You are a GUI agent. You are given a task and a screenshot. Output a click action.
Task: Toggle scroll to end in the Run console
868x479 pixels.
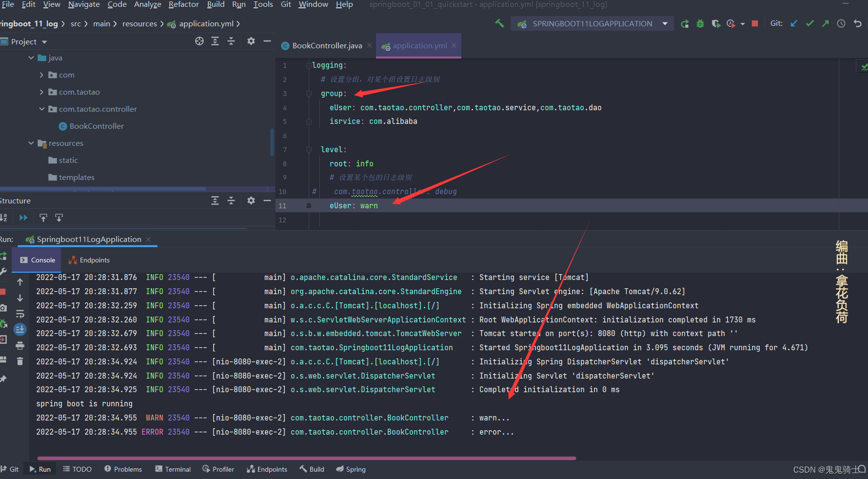click(x=20, y=330)
